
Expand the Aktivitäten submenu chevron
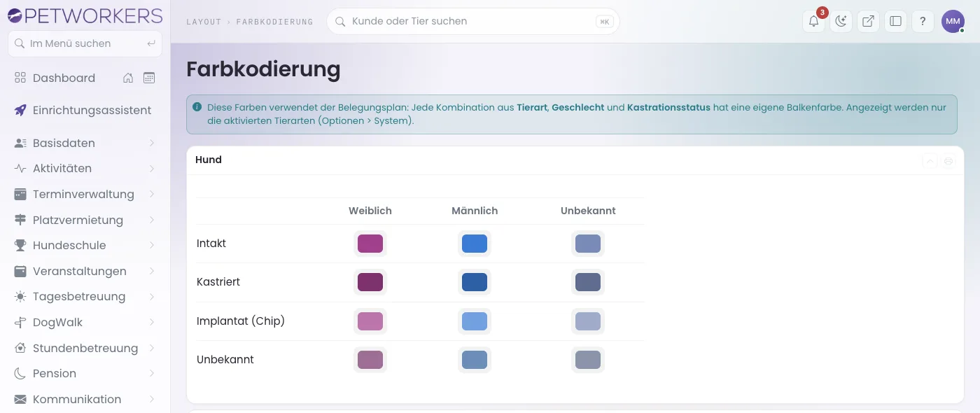[152, 169]
